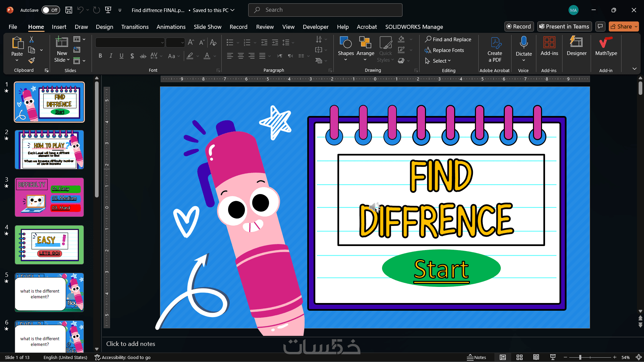This screenshot has height=362, width=644.
Task: Open Reading View from status bar
Action: coord(536,357)
